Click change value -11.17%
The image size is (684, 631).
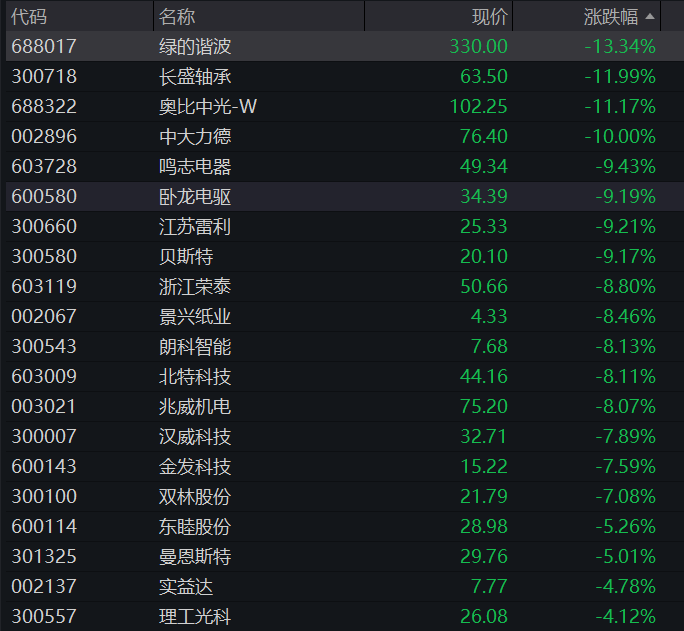[620, 106]
